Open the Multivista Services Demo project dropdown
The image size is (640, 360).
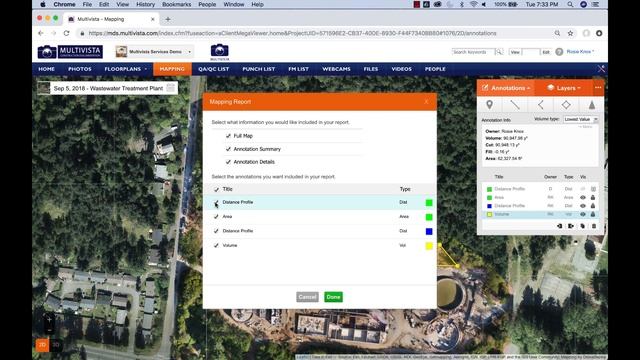(x=154, y=52)
